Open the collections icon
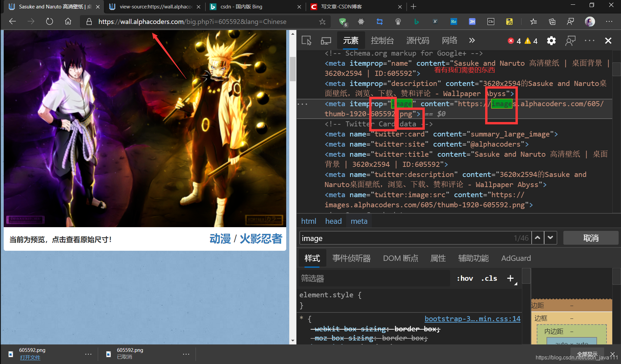621x364 pixels. click(x=552, y=22)
